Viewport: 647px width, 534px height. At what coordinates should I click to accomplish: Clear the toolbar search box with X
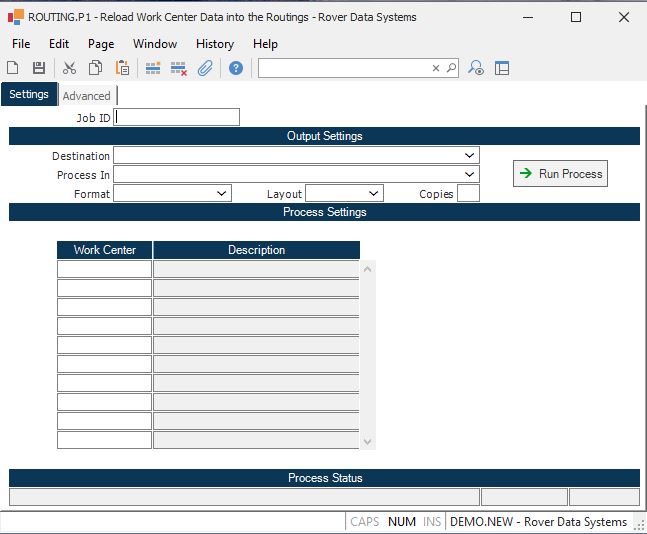pyautogui.click(x=436, y=68)
